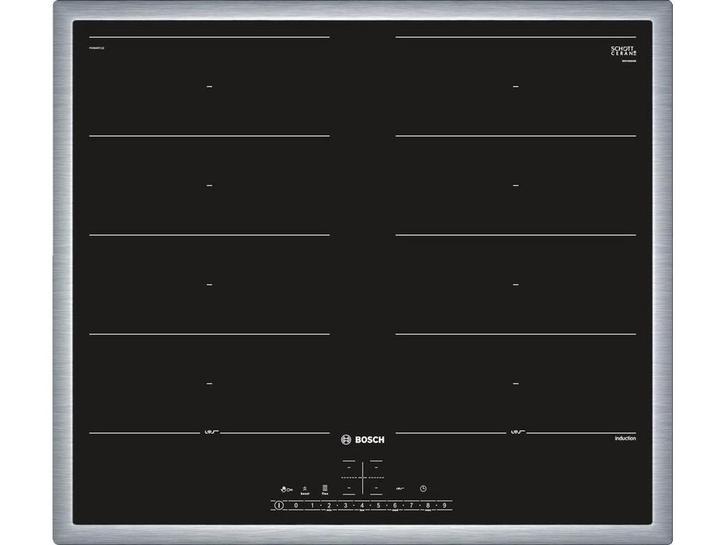Viewport: 726px width, 545px height.
Task: Set power level to 9 on slider
Action: 444,506
